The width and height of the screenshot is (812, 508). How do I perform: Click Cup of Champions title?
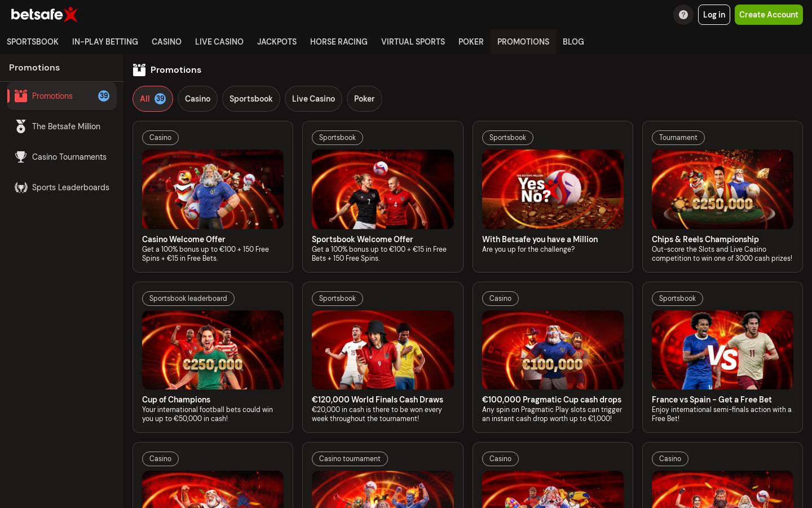tap(176, 400)
